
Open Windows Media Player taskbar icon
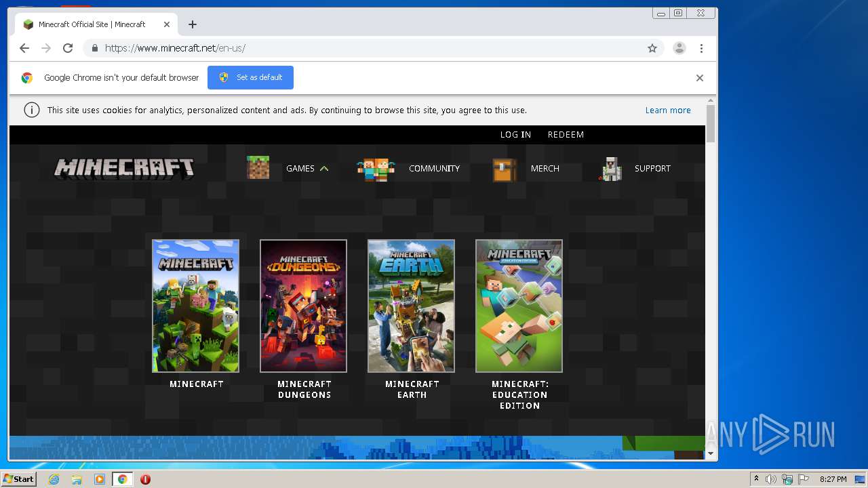(x=100, y=479)
